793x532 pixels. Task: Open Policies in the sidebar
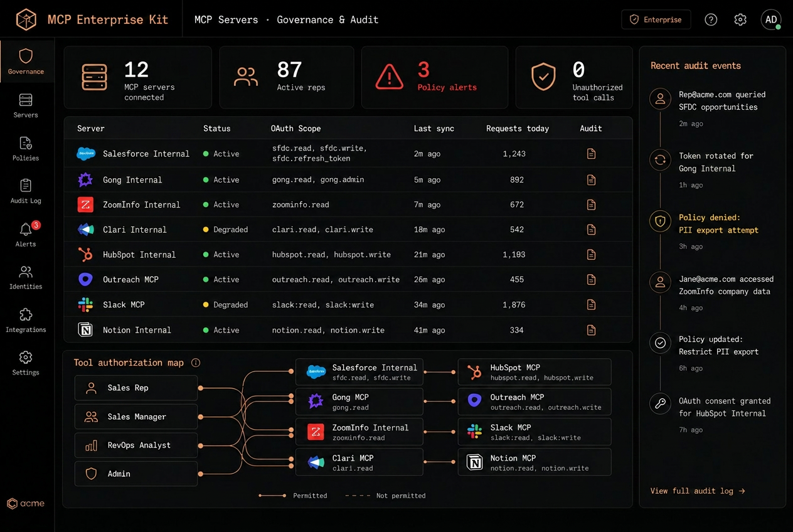(x=26, y=149)
